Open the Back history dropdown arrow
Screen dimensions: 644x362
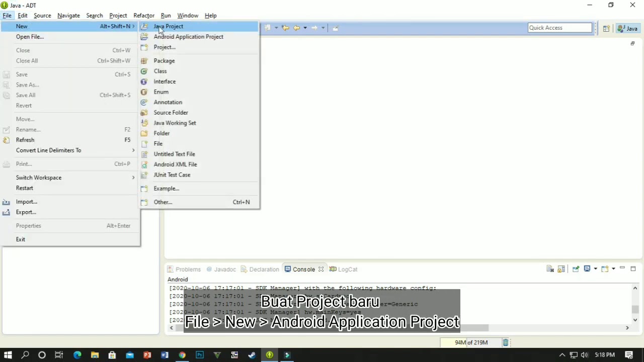(305, 28)
